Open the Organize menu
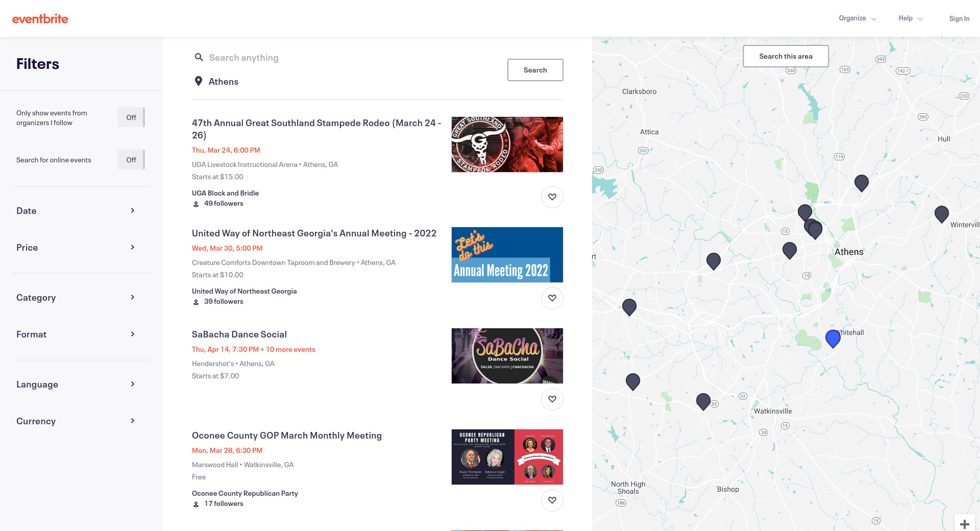Image resolution: width=980 pixels, height=531 pixels. (x=857, y=18)
